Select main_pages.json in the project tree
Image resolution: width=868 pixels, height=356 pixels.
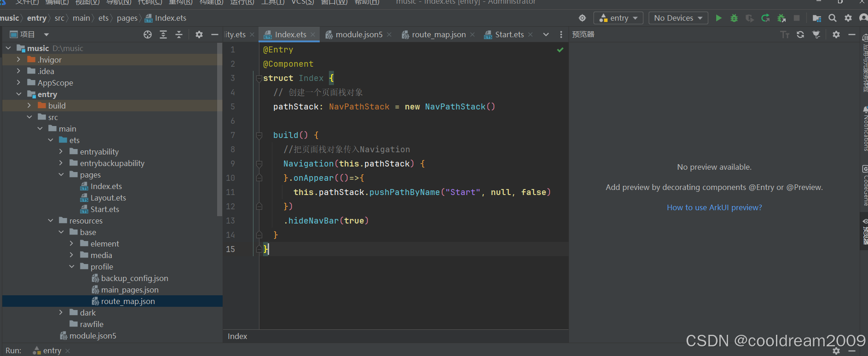130,290
